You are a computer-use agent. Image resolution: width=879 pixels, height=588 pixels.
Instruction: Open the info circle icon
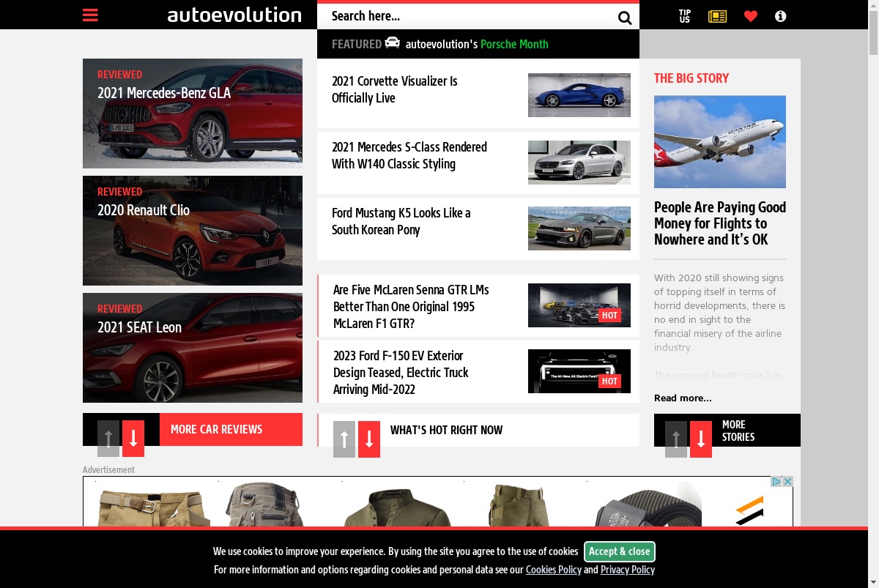point(781,16)
